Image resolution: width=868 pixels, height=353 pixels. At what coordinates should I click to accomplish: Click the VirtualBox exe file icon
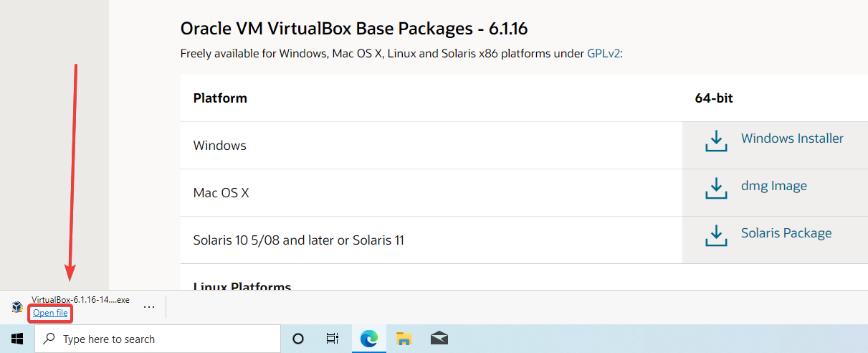coord(17,307)
